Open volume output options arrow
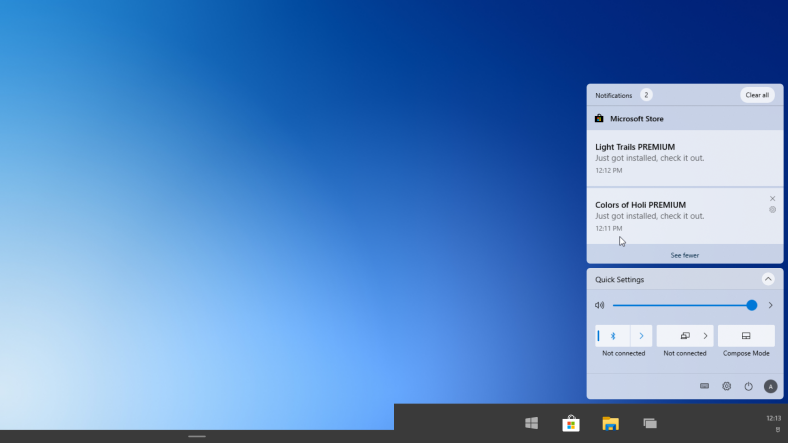788x443 pixels. [770, 305]
